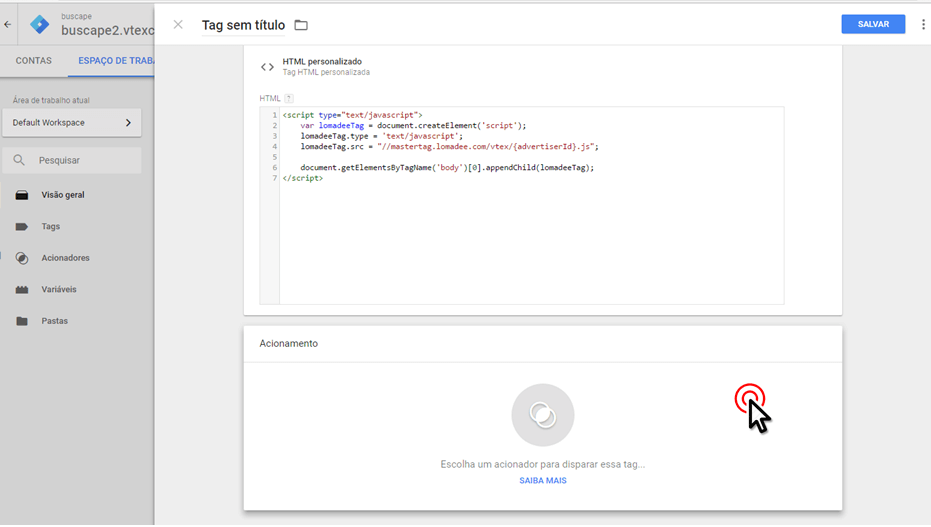This screenshot has width=931, height=527.
Task: Open Variáveis in the sidebar
Action: pyautogui.click(x=59, y=289)
